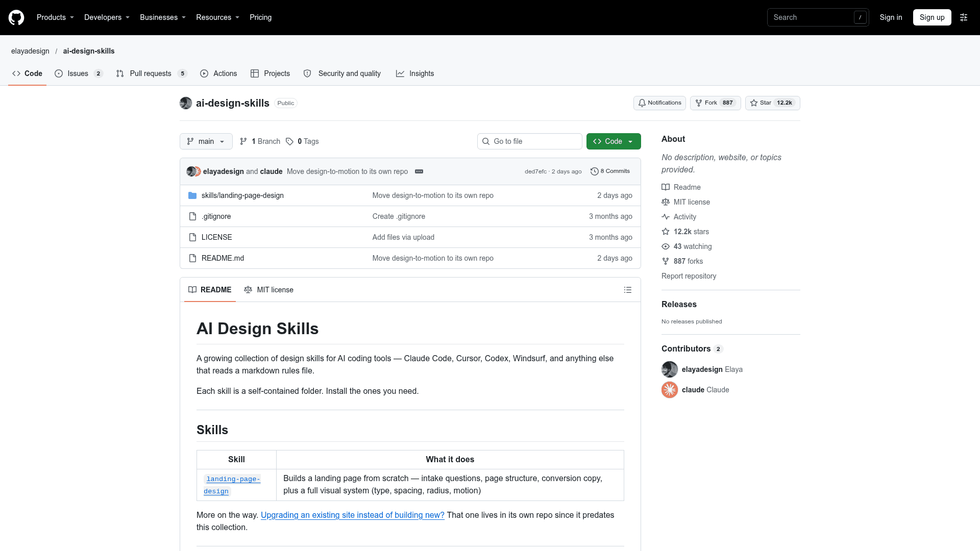Open the repo owner avatar beside title
The height and width of the screenshot is (551, 980).
[x=186, y=103]
